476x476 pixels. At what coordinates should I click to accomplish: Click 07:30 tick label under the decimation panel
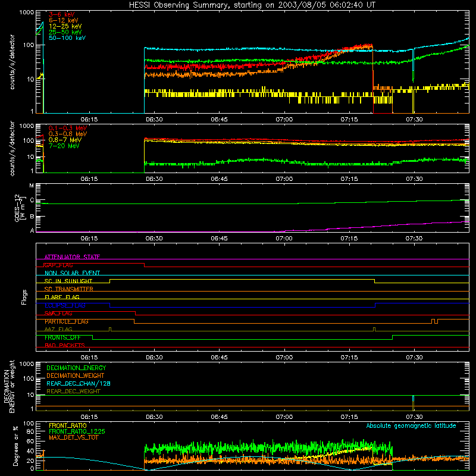414,417
